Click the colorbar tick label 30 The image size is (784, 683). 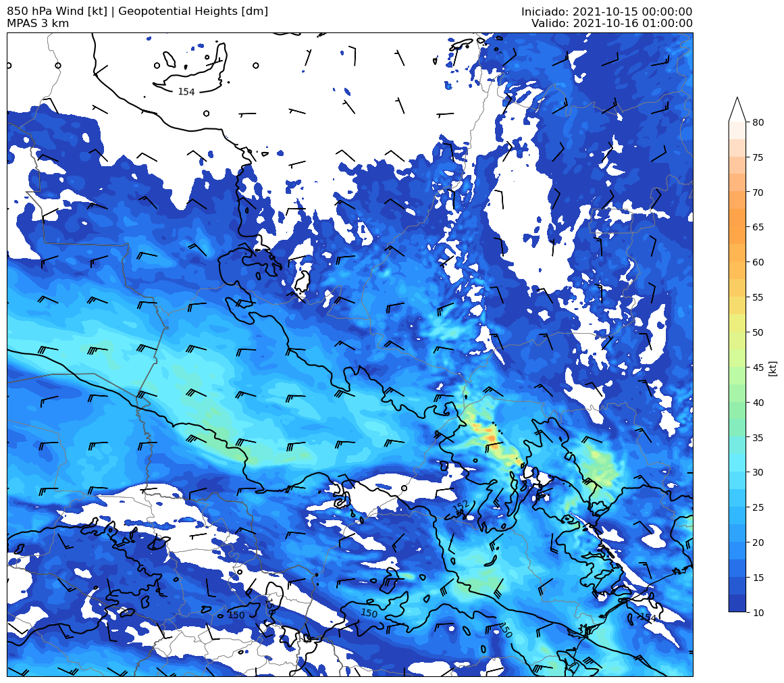click(758, 472)
